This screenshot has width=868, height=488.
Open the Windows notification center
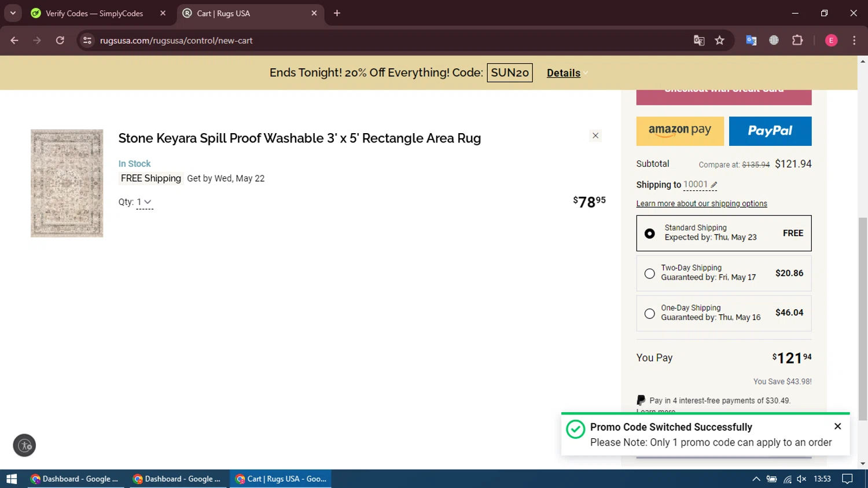847,479
